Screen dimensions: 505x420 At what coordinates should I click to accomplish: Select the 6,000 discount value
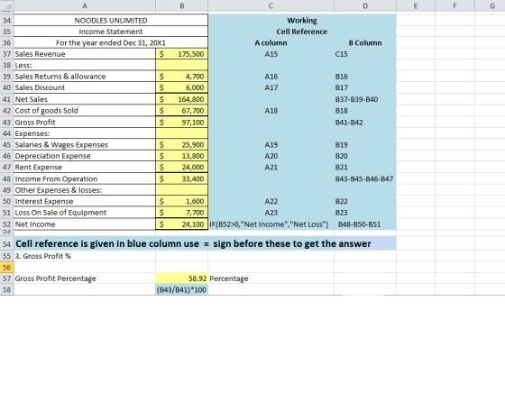point(181,87)
